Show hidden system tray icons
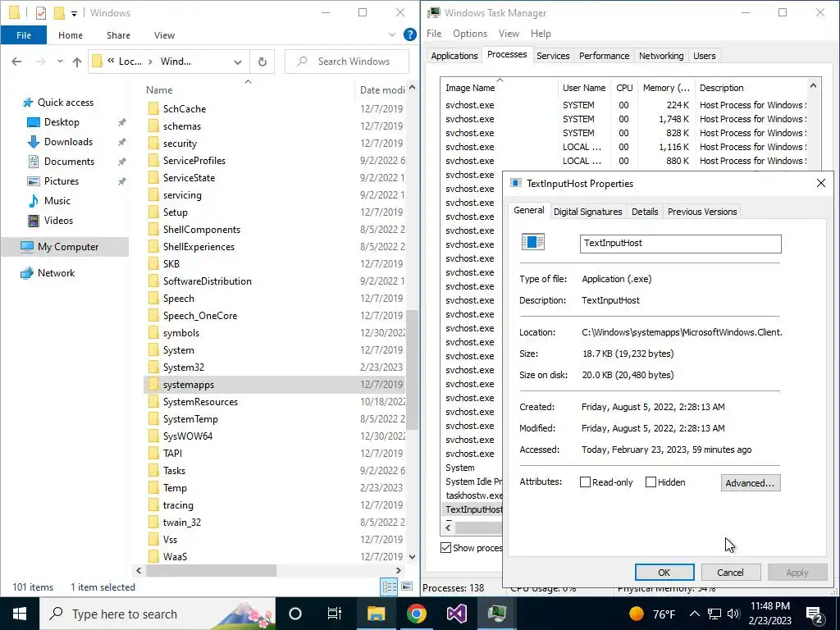The image size is (840, 630). [x=694, y=614]
